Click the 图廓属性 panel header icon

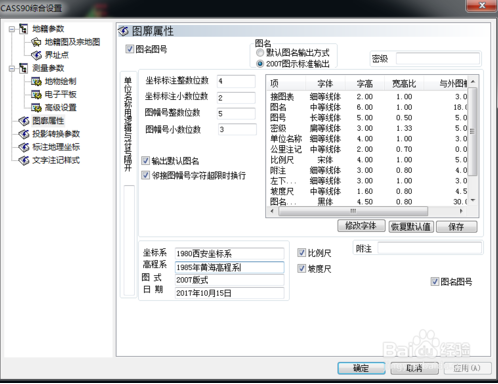tap(123, 31)
